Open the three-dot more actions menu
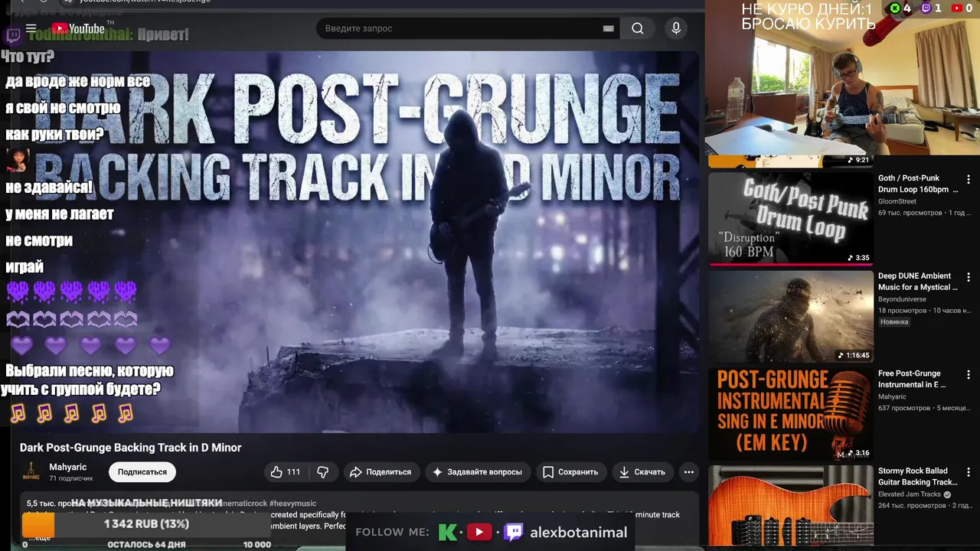Screen dimensions: 980x551 (x=688, y=472)
